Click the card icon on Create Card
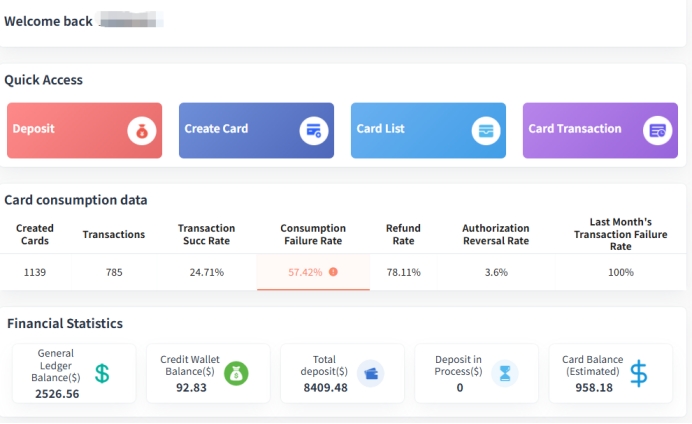The width and height of the screenshot is (692, 424). (314, 131)
